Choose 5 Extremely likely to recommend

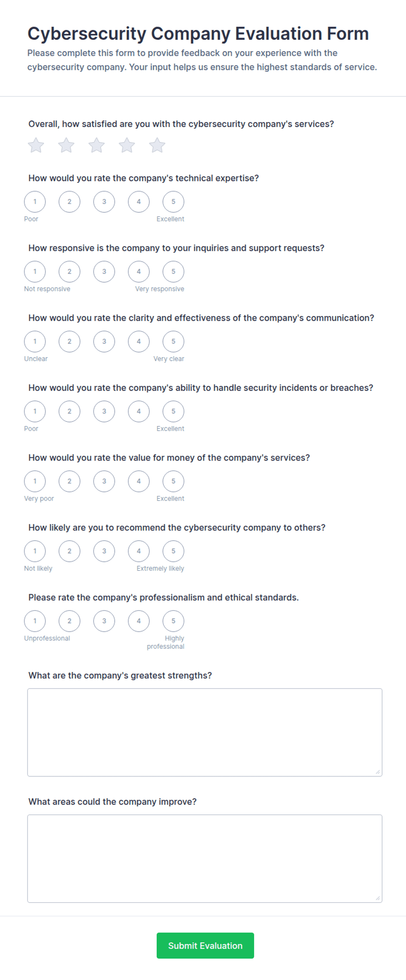(x=173, y=551)
